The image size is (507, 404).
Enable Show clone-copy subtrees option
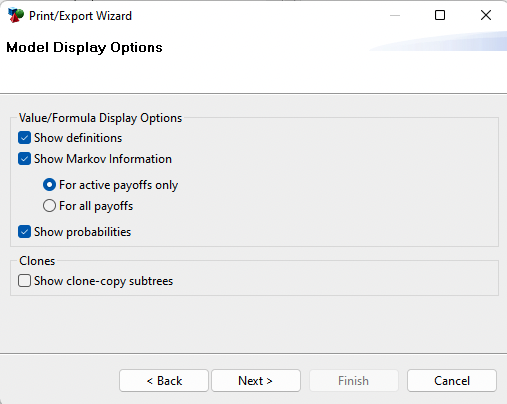pyautogui.click(x=25, y=281)
